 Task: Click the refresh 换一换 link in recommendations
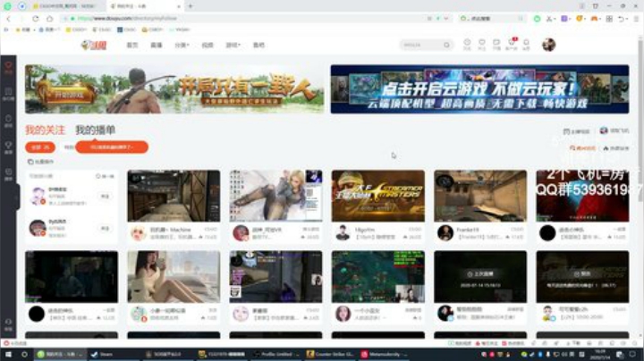106,176
